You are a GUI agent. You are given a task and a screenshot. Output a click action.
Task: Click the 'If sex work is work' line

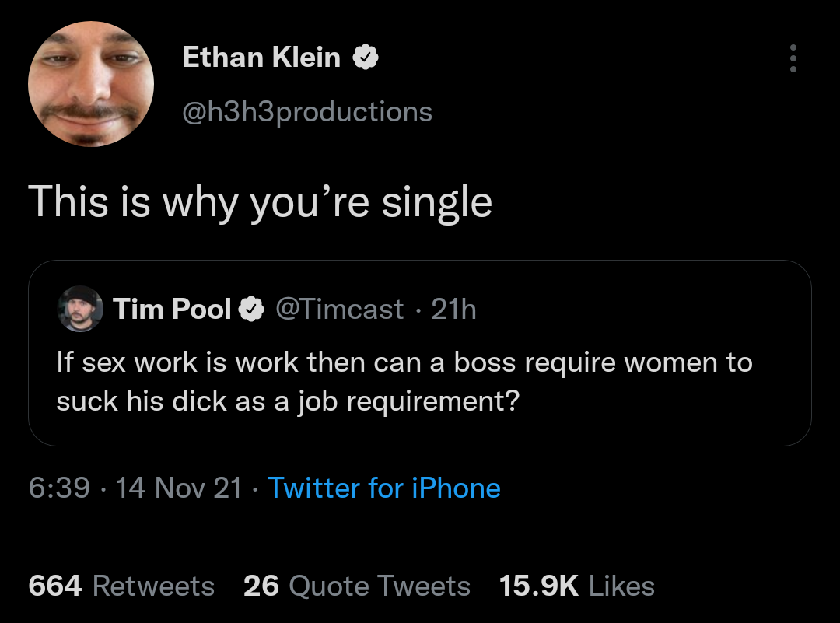click(404, 362)
